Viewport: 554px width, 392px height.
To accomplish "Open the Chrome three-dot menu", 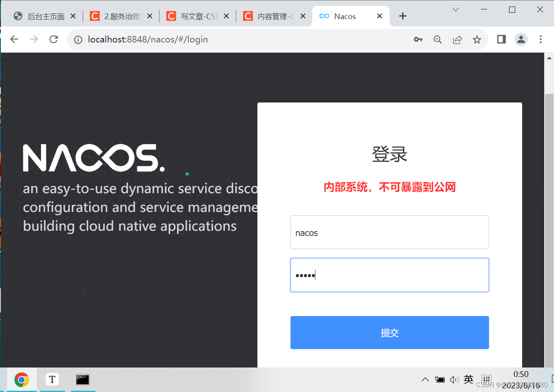I will pyautogui.click(x=541, y=39).
